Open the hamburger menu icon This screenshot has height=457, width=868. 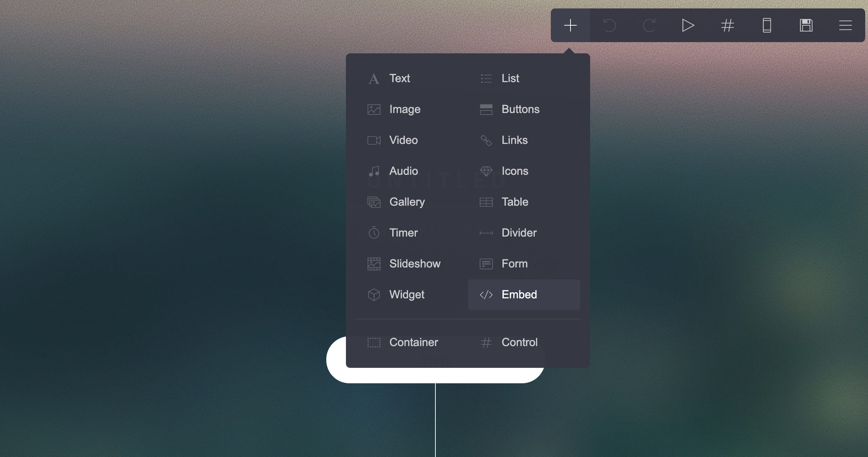click(x=845, y=25)
